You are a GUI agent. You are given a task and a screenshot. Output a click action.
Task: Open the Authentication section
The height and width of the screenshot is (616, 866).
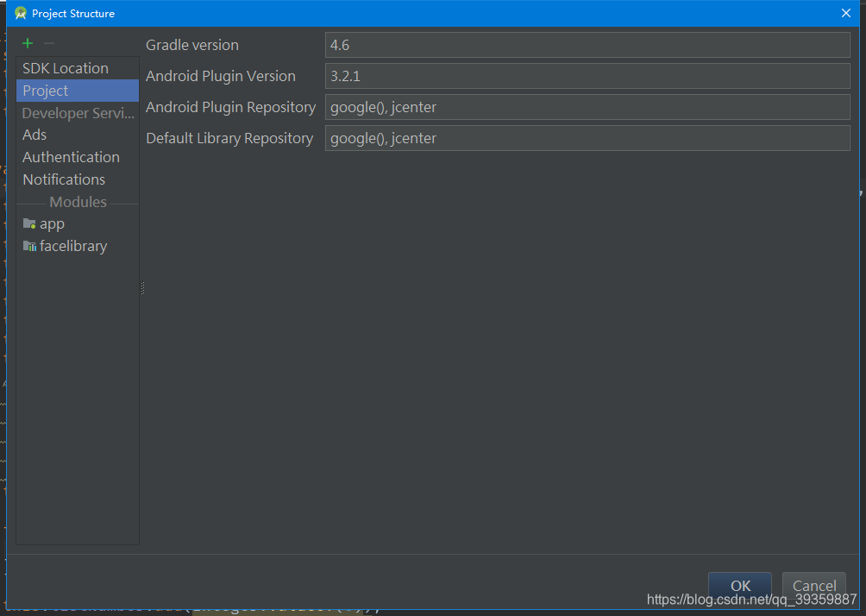[x=78, y=157]
